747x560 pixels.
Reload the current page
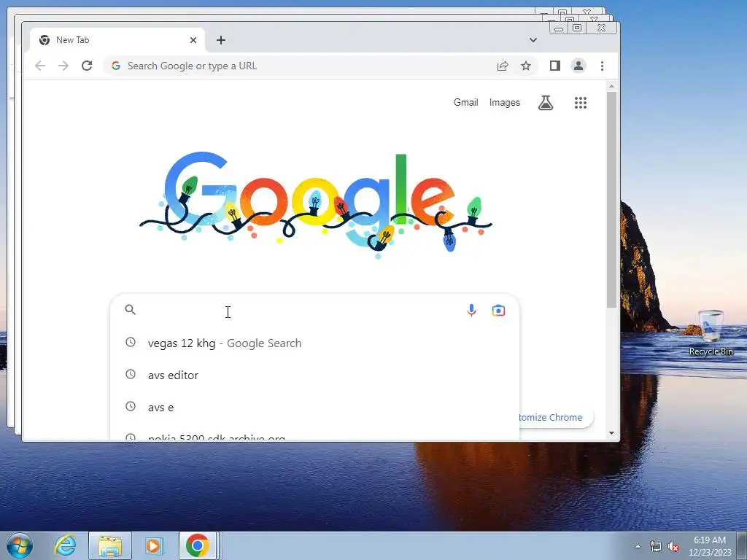87,66
